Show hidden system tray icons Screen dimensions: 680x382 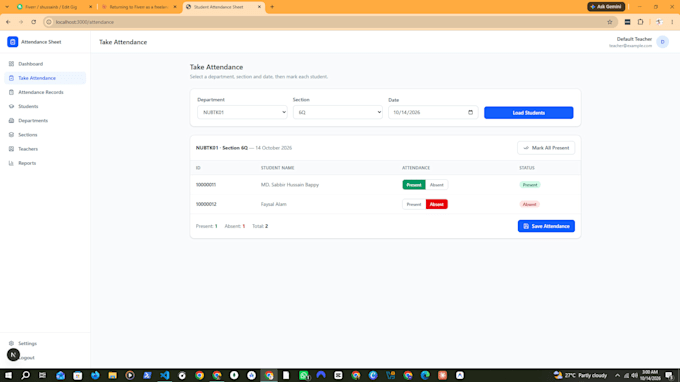coord(618,375)
